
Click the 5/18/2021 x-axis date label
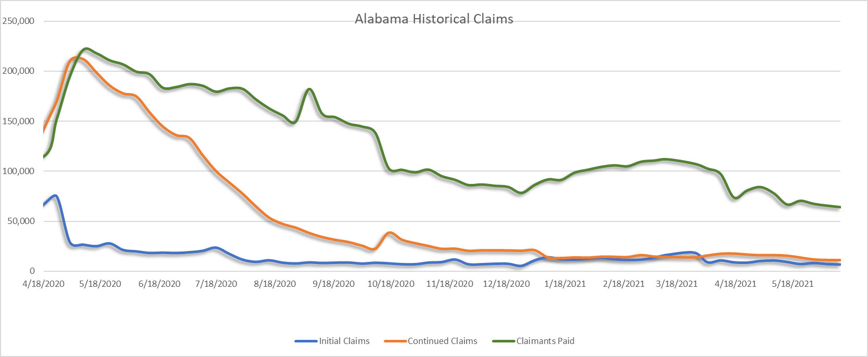click(792, 284)
